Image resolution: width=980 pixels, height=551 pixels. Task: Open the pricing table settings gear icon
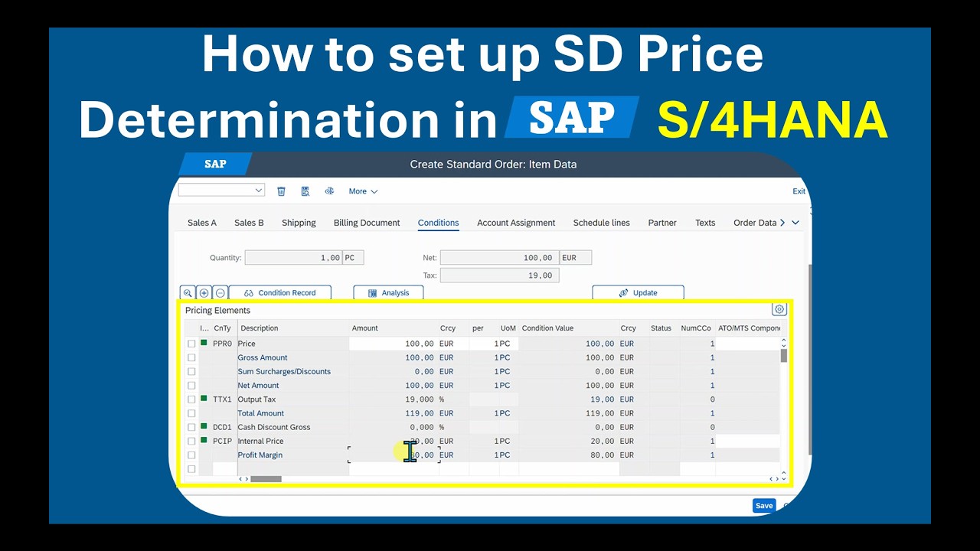779,309
